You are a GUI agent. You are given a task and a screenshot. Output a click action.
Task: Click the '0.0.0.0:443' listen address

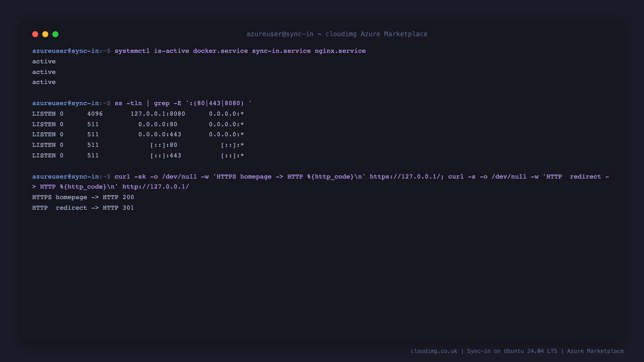(x=159, y=134)
